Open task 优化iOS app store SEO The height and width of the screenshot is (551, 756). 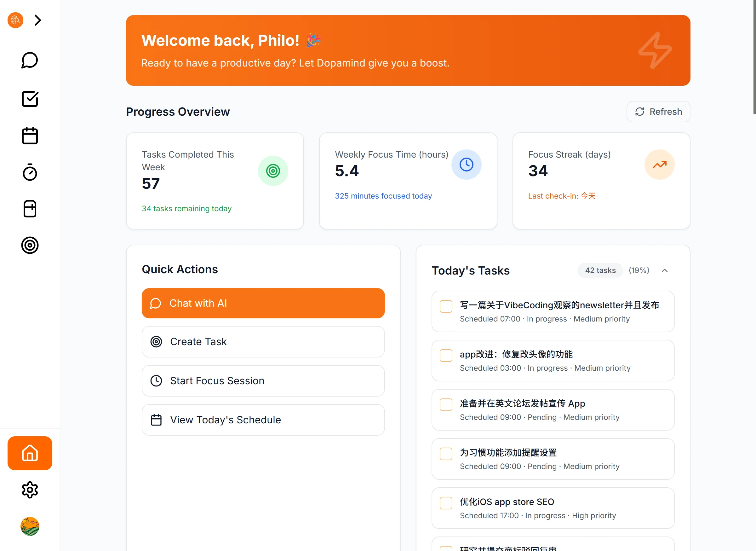(553, 508)
